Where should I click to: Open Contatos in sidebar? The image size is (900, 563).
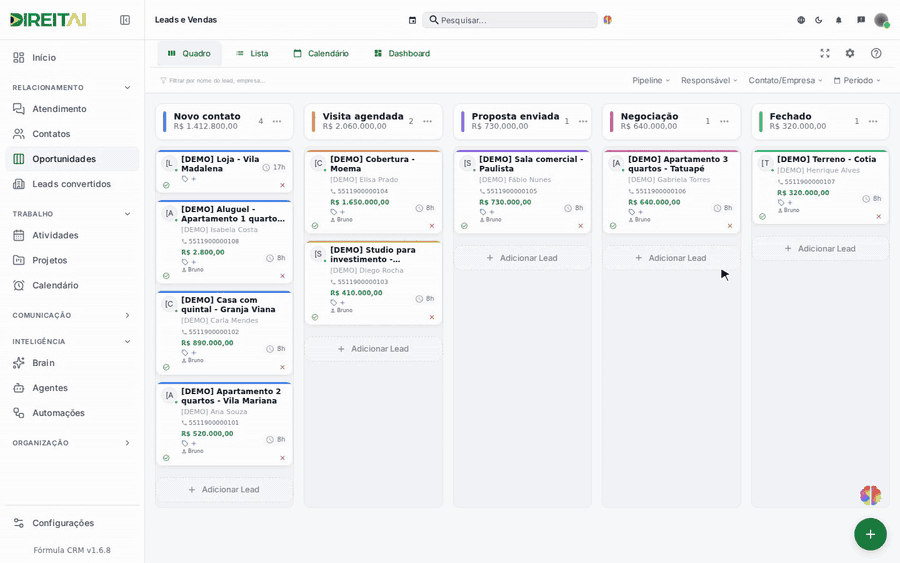pyautogui.click(x=72, y=134)
